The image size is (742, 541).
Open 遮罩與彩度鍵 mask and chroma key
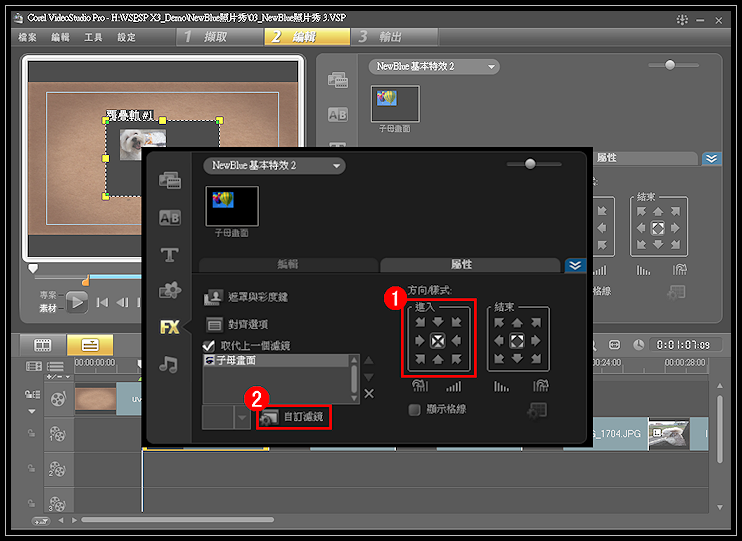pos(246,297)
